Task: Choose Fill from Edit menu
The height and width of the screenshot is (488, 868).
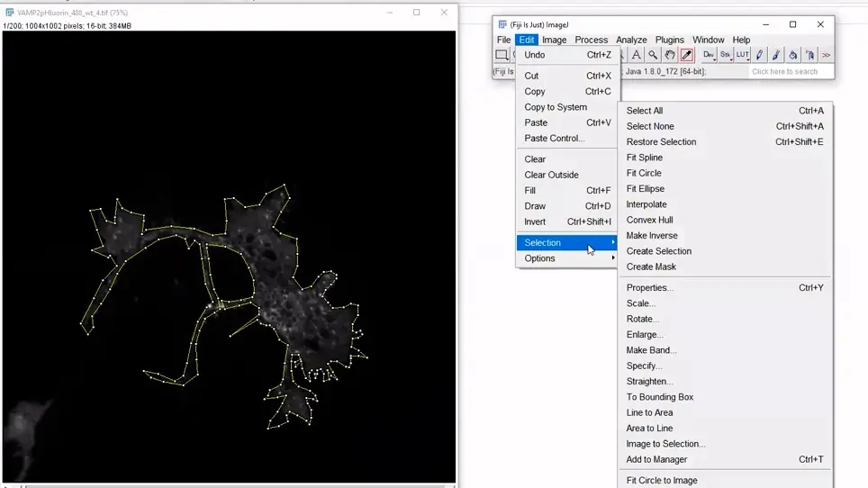Action: click(567, 190)
